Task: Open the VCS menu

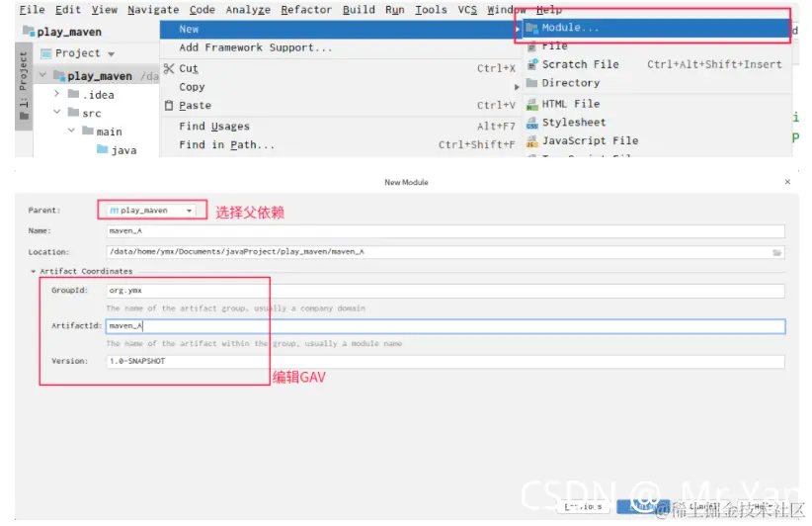Action: [467, 9]
